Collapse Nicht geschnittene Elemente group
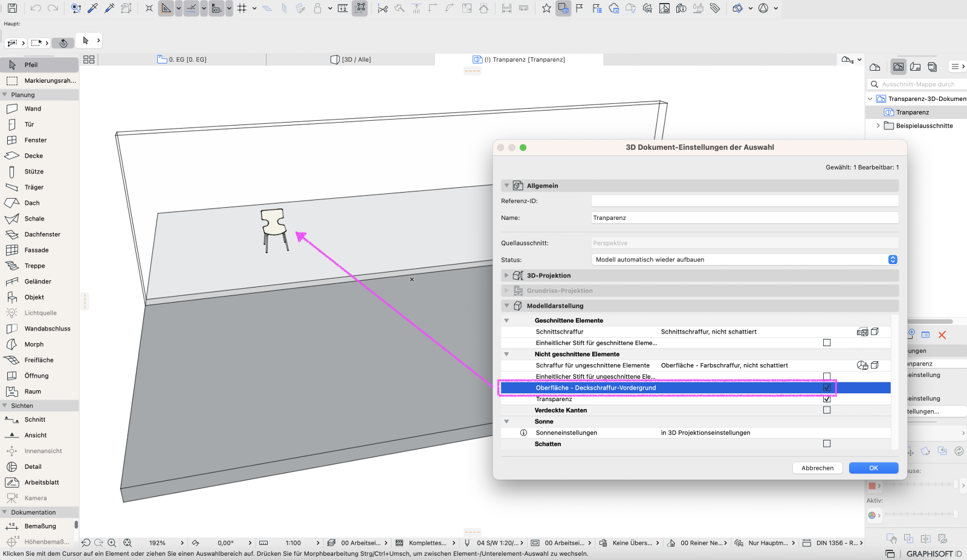The height and width of the screenshot is (560, 967). 506,355
